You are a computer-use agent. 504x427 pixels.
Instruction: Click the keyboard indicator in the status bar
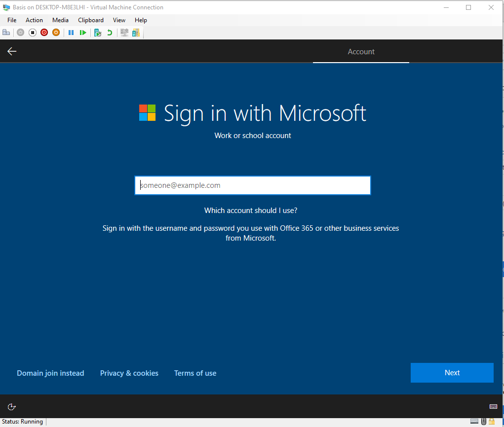474,421
